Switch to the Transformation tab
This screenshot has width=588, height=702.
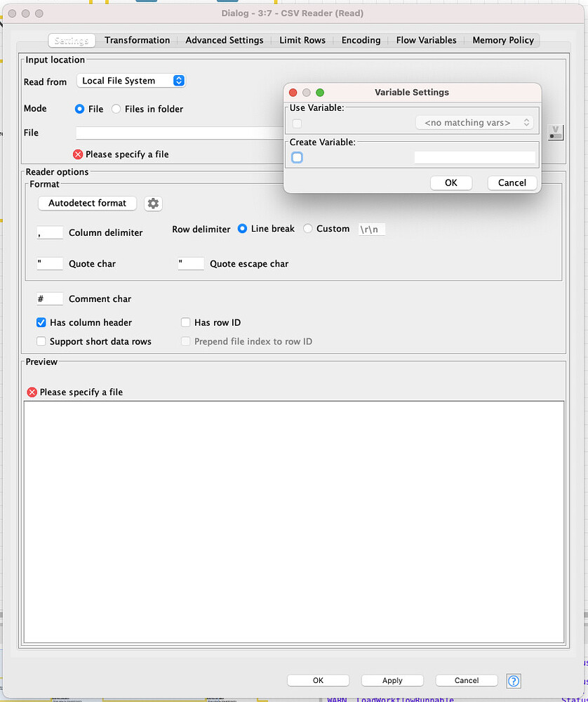click(x=137, y=40)
